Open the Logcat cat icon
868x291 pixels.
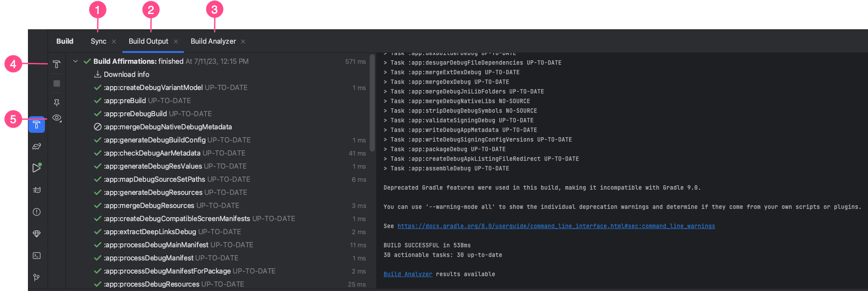pyautogui.click(x=37, y=190)
